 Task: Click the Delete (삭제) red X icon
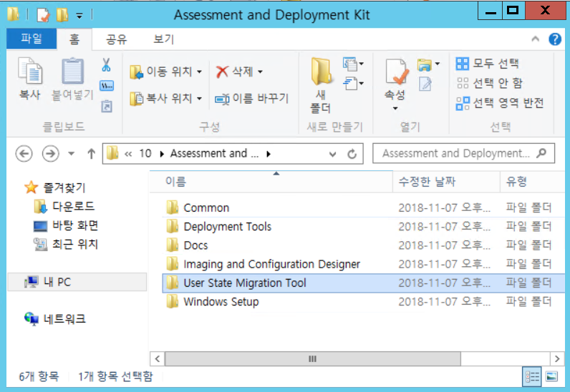222,72
